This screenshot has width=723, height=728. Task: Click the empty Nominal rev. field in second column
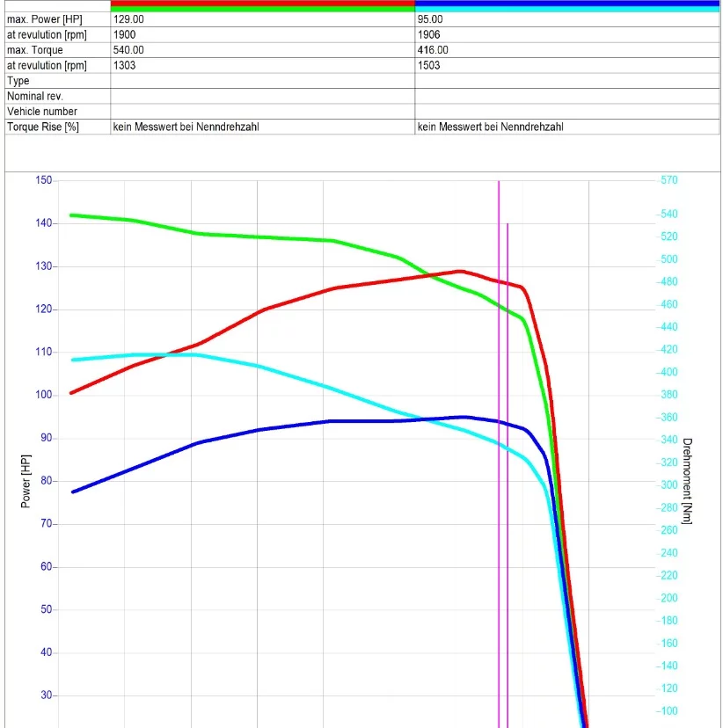pyautogui.click(x=566, y=96)
